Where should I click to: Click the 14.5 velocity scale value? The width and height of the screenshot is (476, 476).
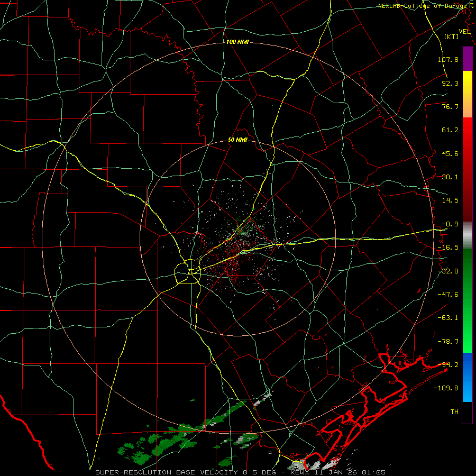click(x=450, y=200)
